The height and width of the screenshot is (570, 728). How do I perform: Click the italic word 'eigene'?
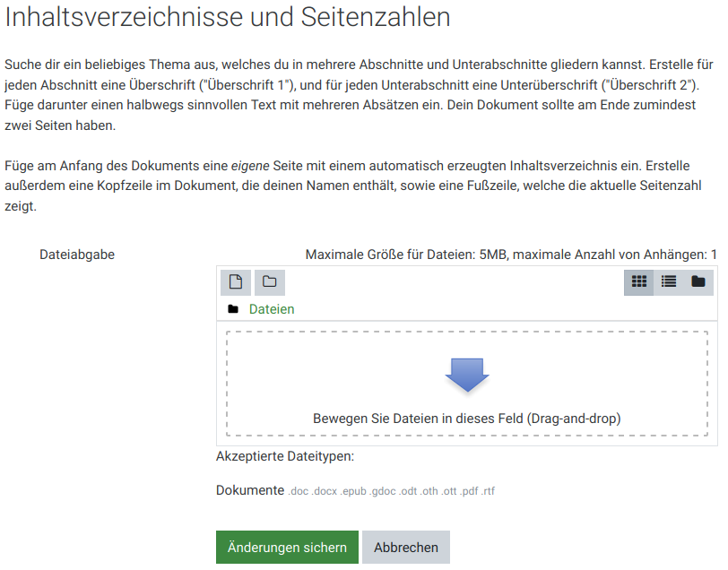pos(252,167)
